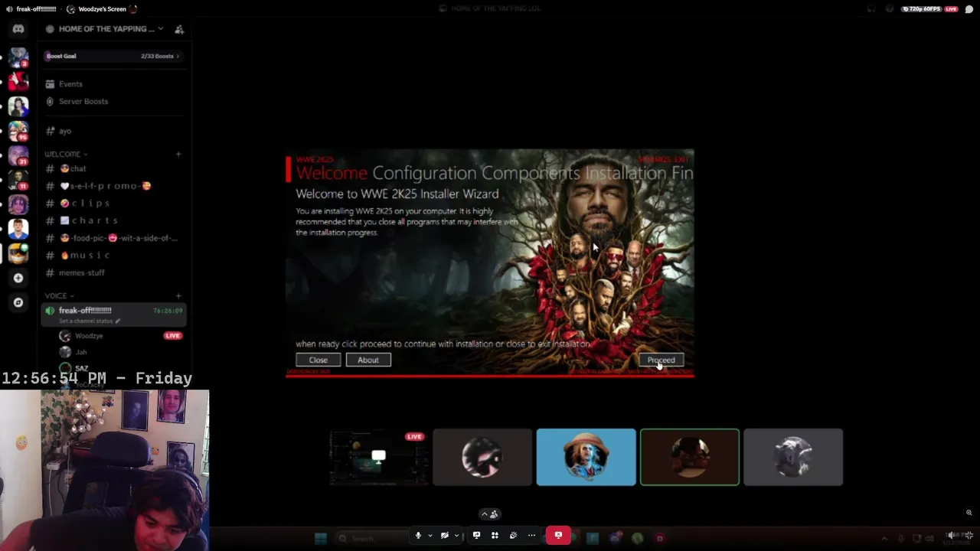Open the server icon with badge 11
The image size is (980, 551).
[18, 180]
